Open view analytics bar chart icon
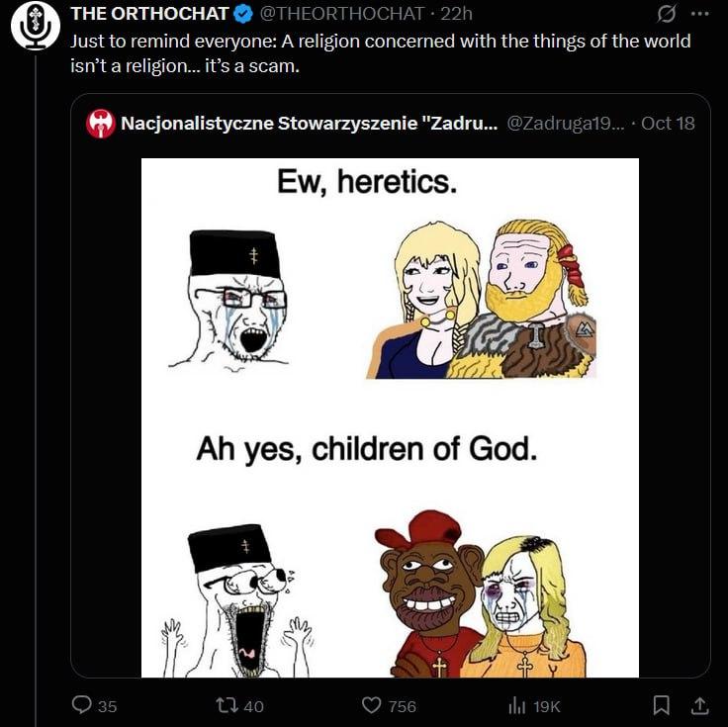 point(515,705)
